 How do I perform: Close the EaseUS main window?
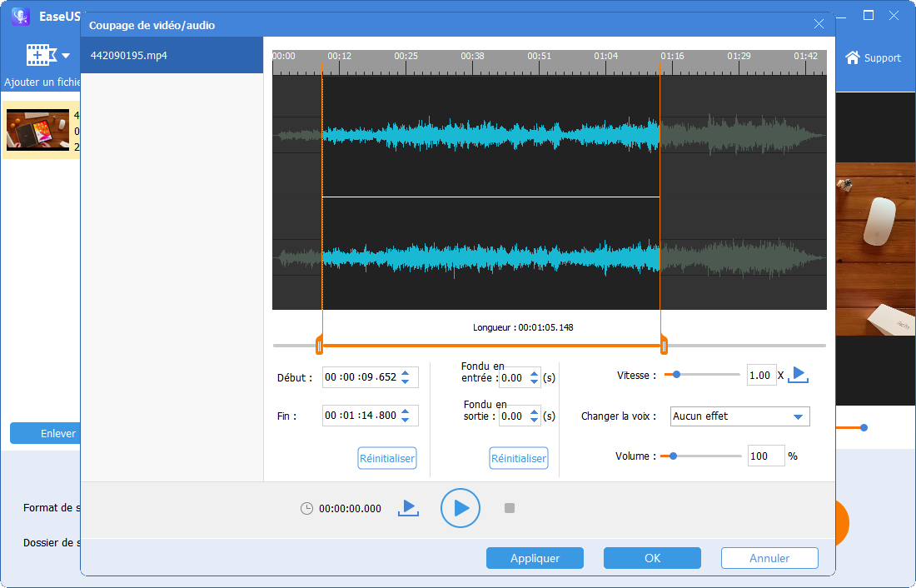pyautogui.click(x=894, y=15)
